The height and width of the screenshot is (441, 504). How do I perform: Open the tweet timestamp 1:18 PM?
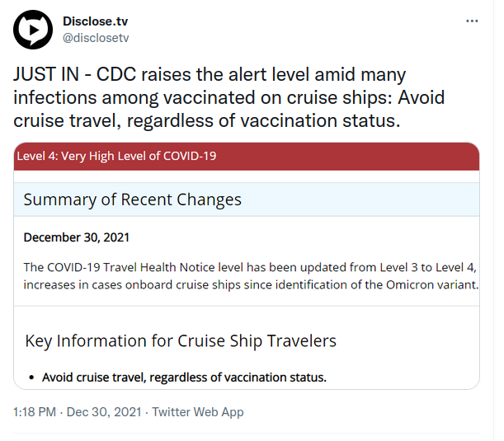point(35,412)
